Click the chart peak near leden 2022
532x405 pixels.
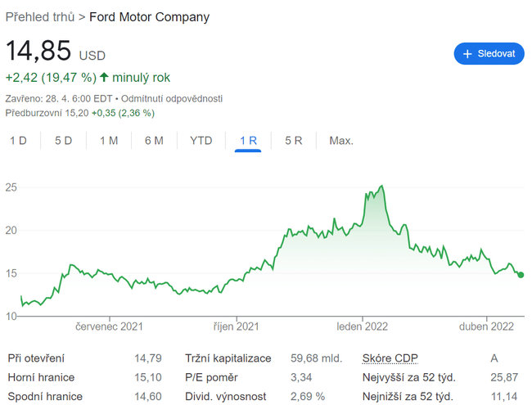(381, 187)
